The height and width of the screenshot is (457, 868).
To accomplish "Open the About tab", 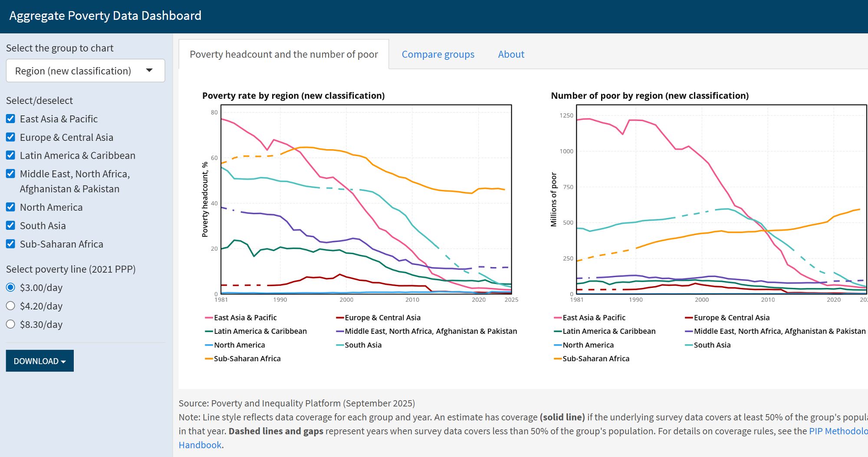I will coord(511,54).
